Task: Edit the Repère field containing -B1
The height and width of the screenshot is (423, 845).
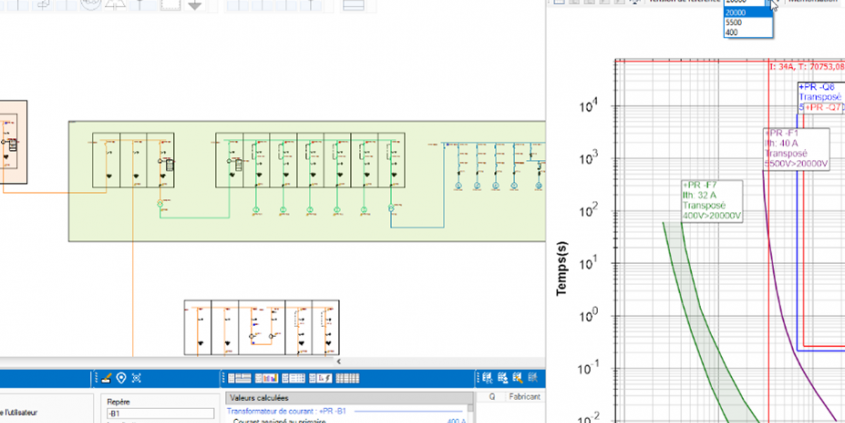Action: click(x=160, y=414)
